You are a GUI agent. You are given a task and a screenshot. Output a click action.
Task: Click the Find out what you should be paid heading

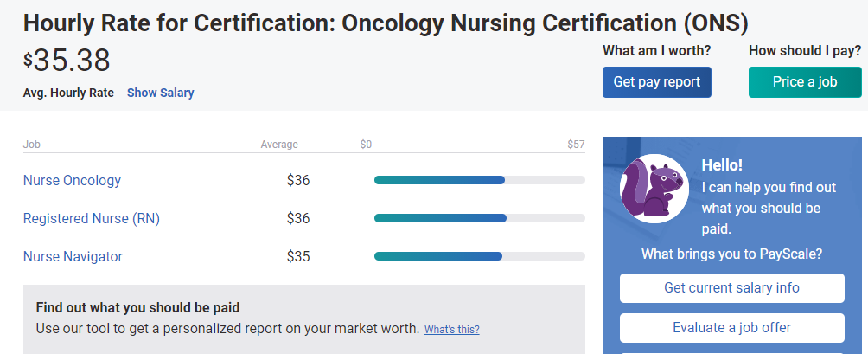(137, 307)
